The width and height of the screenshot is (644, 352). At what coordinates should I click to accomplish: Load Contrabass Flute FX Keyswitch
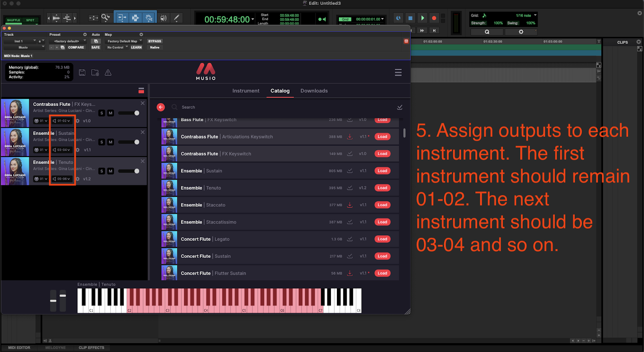382,154
